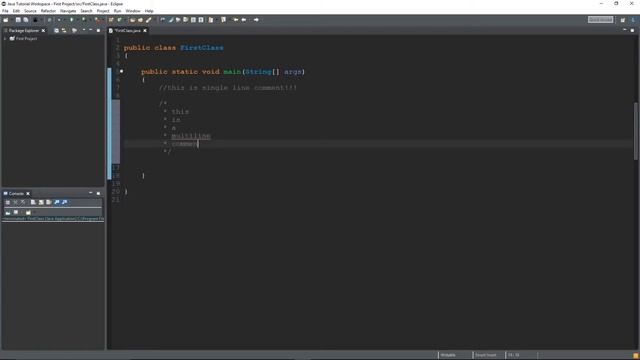This screenshot has width=640, height=360.
Task: Click the underlined word multiline in comment
Action: coord(191,136)
